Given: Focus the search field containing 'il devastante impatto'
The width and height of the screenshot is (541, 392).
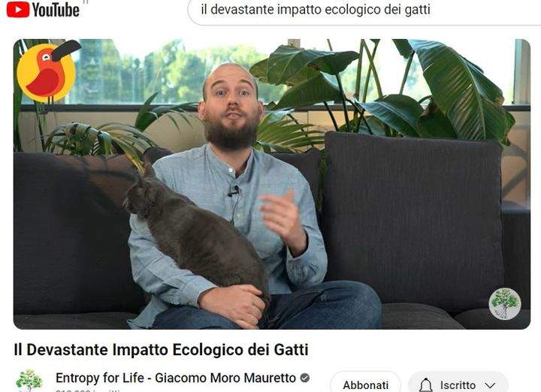Looking at the screenshot, I should 364,11.
